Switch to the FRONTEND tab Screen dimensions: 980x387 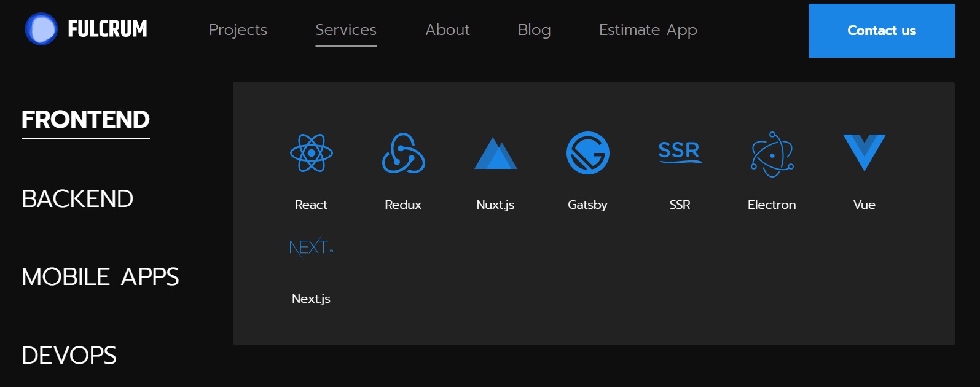[x=85, y=119]
